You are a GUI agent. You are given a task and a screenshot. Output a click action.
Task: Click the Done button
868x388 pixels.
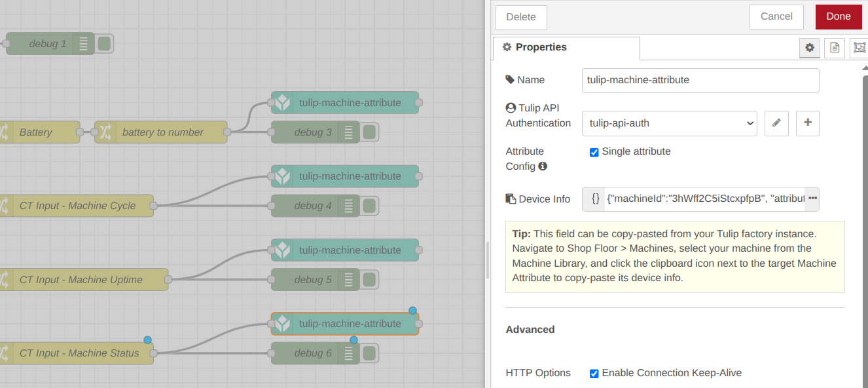point(838,17)
